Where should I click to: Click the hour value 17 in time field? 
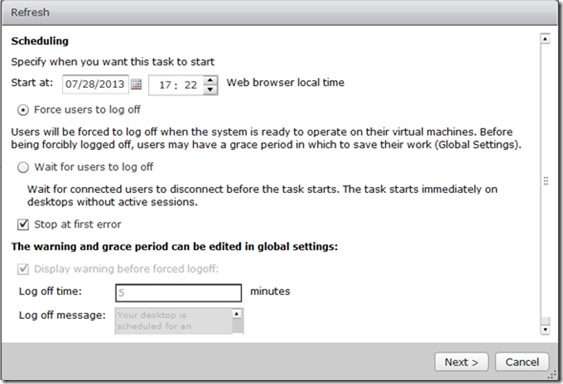[x=165, y=85]
